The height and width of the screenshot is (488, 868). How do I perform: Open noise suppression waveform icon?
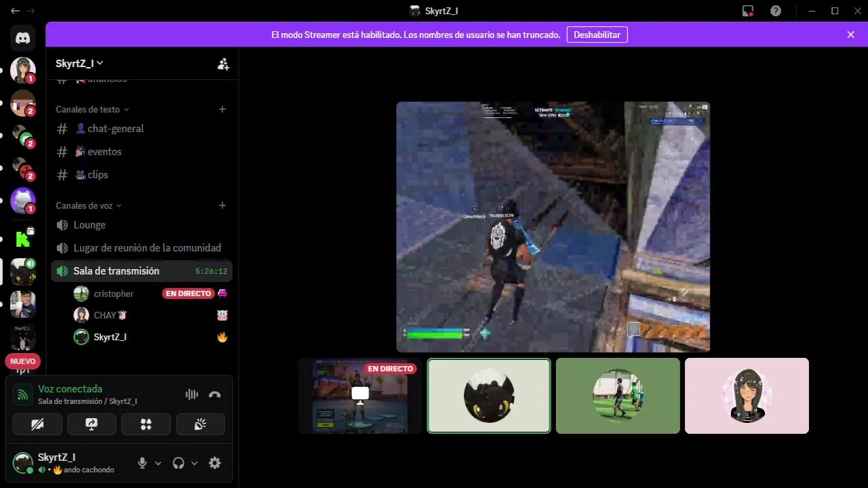click(x=192, y=394)
